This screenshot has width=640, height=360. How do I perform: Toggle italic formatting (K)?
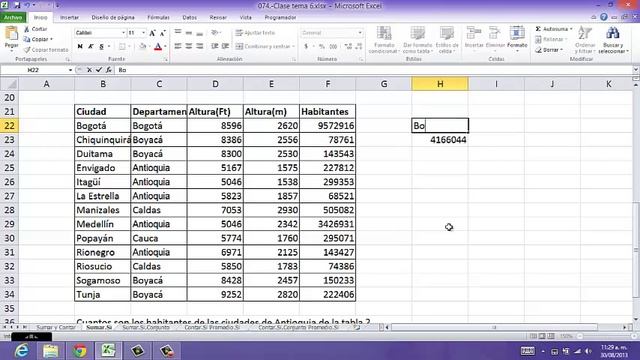(x=91, y=47)
